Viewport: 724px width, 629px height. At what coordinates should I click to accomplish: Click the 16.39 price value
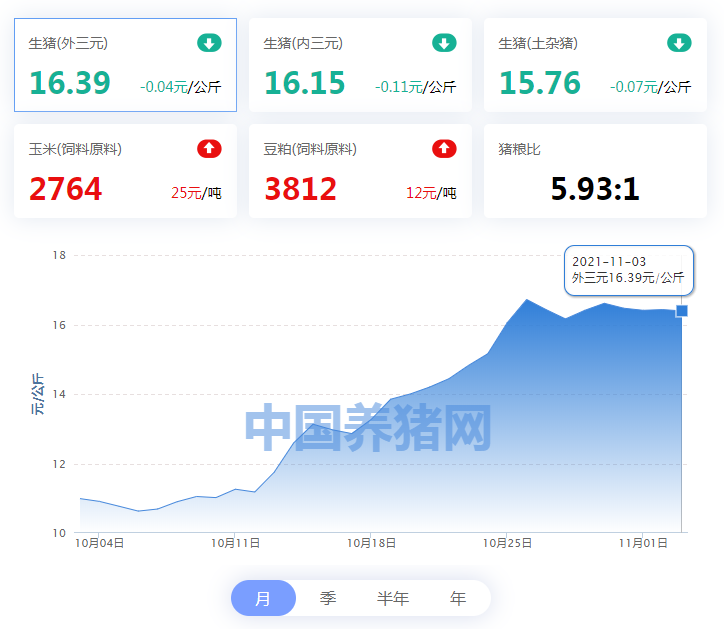(70, 83)
